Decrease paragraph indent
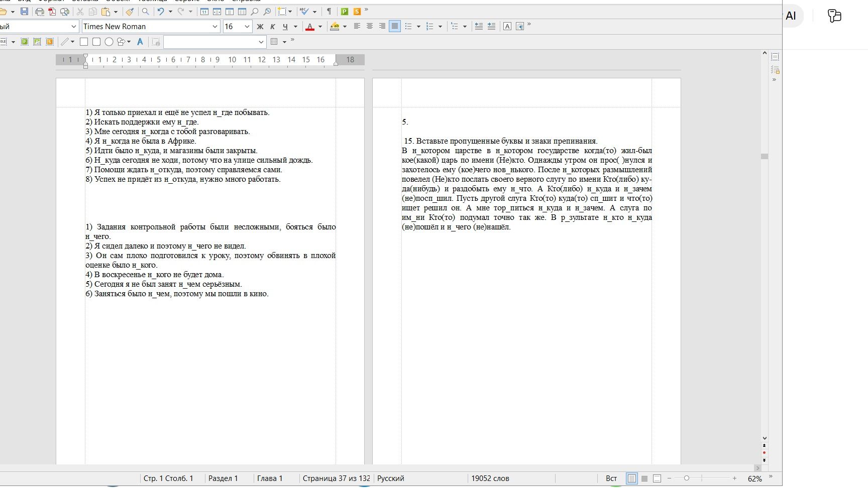868x488 pixels. [479, 27]
